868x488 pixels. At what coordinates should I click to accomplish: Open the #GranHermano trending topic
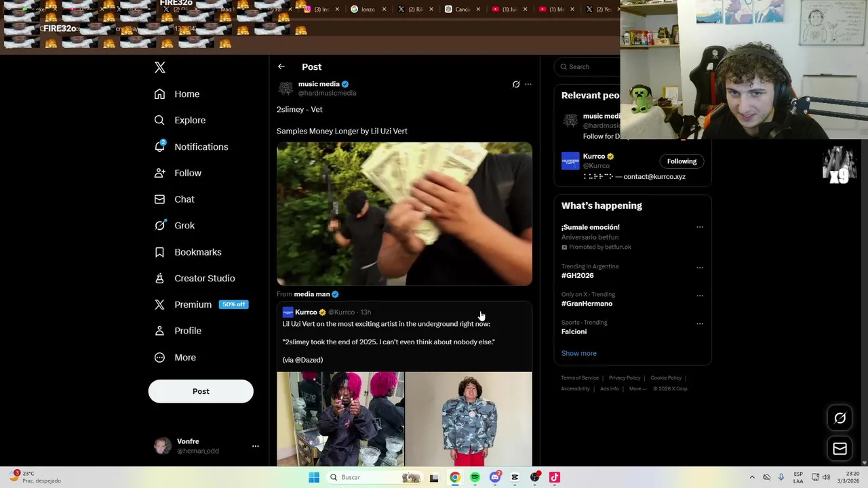[587, 304]
